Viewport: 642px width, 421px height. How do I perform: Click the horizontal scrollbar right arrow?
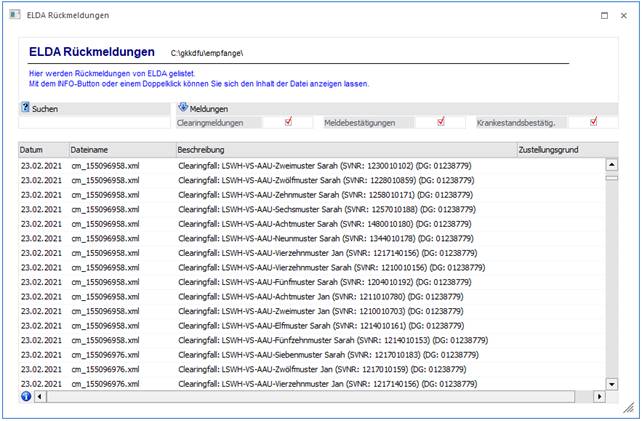click(600, 396)
